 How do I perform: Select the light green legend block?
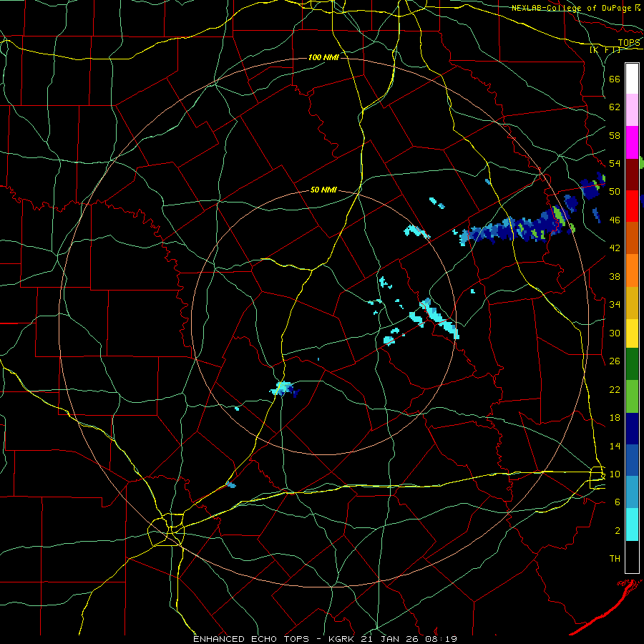point(632,396)
